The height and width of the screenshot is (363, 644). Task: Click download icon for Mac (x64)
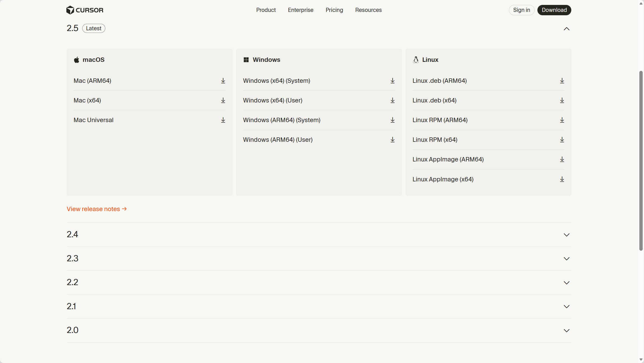coord(223,100)
